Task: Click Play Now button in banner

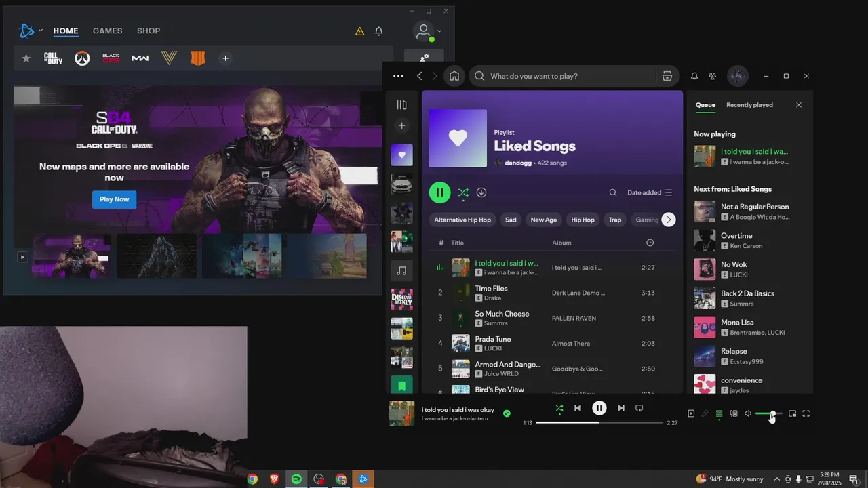Action: click(114, 199)
